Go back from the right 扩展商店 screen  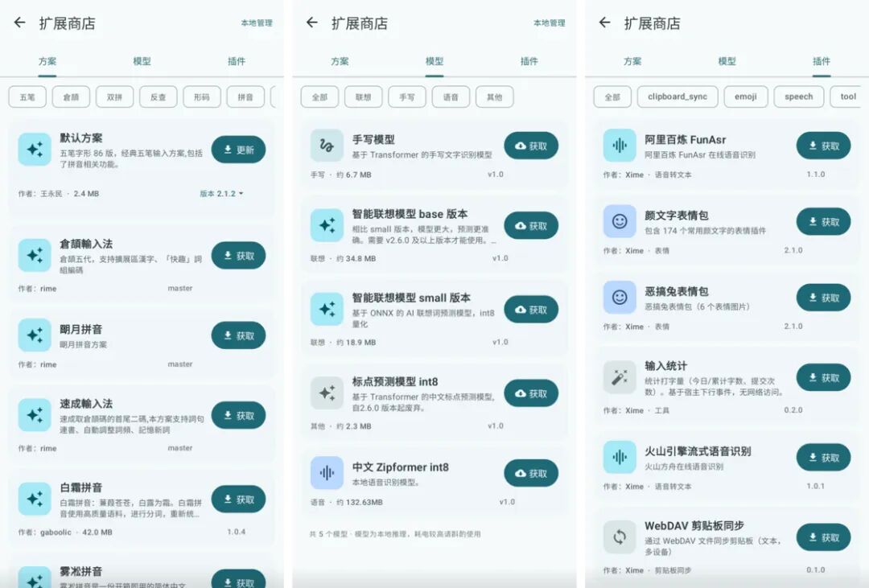click(x=605, y=23)
